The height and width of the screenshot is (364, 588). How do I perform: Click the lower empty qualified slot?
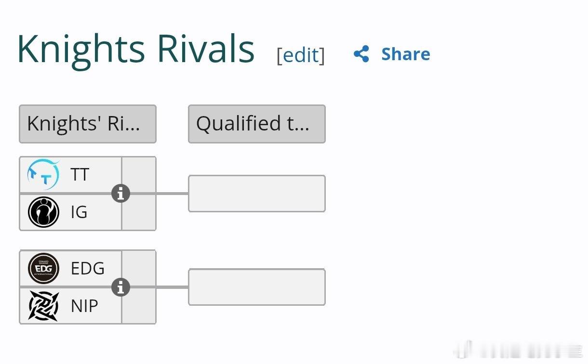click(257, 287)
